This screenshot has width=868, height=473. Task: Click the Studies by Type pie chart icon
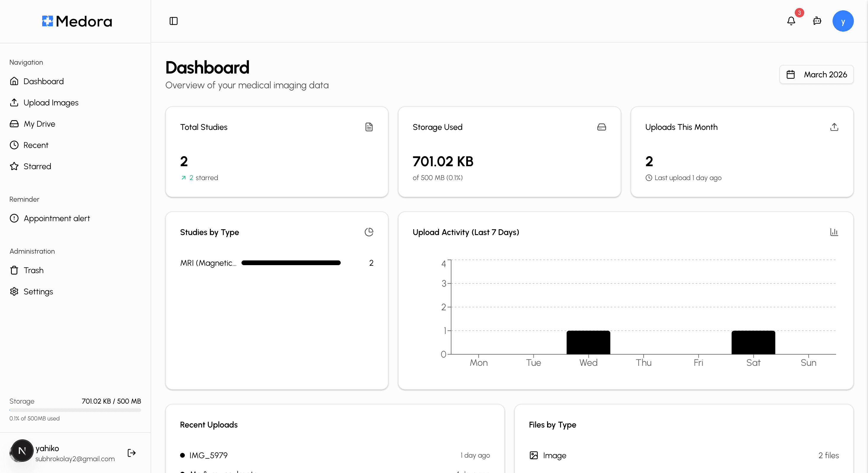[x=369, y=232]
